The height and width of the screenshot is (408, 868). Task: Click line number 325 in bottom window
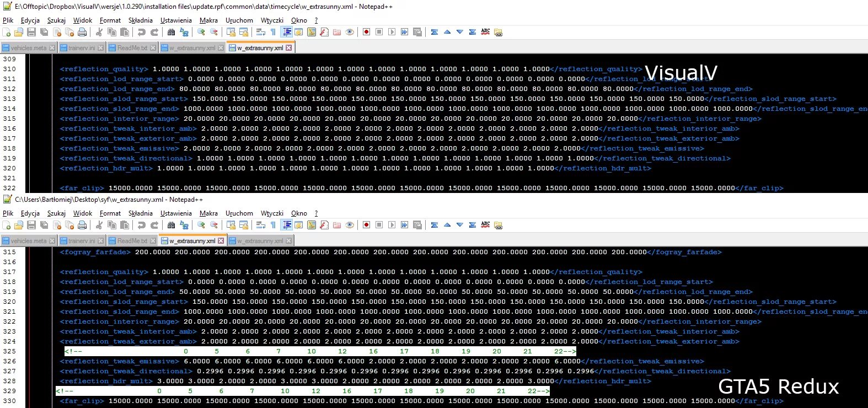pos(9,351)
